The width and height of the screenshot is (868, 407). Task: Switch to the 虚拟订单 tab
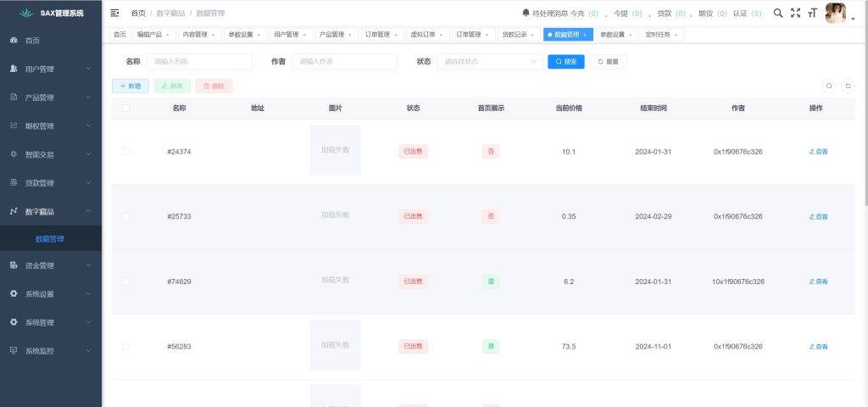tap(427, 34)
